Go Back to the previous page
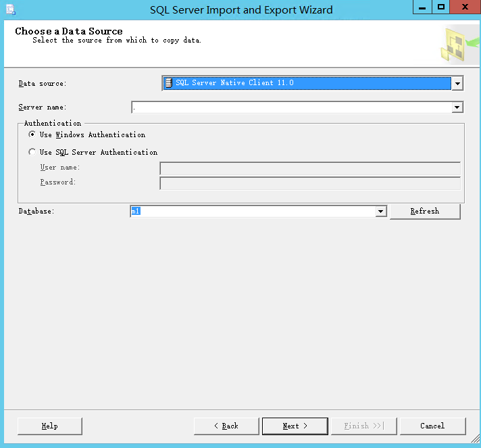 click(226, 426)
